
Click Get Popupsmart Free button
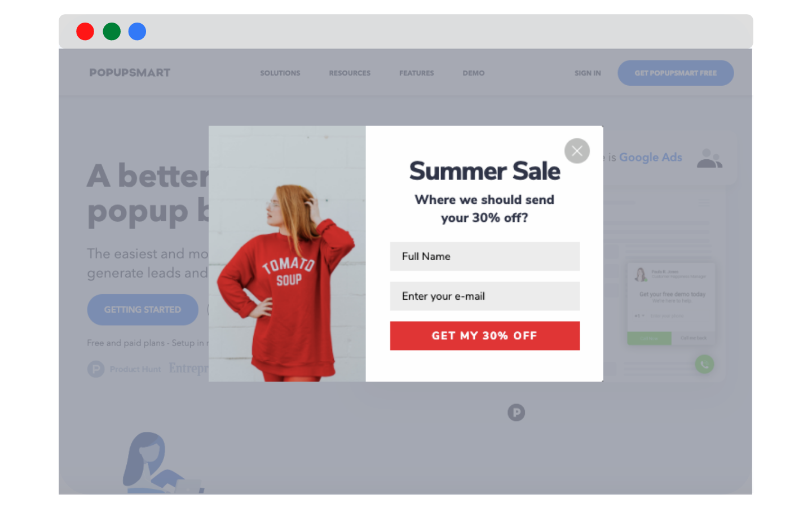coord(676,73)
